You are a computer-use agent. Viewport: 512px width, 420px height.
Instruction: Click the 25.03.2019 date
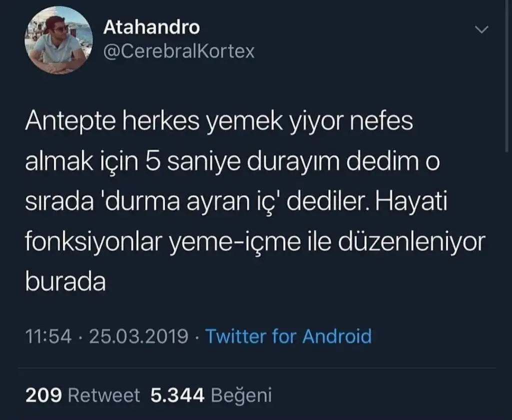pyautogui.click(x=139, y=336)
